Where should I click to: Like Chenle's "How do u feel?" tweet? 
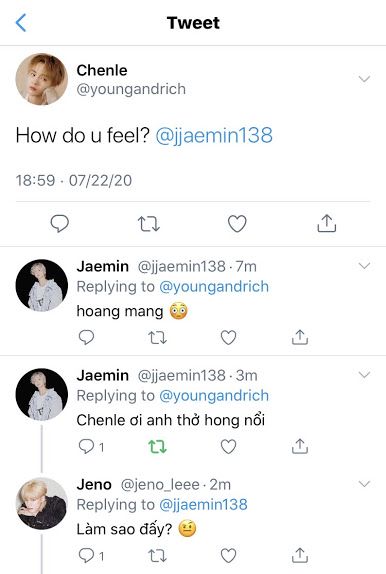click(x=237, y=224)
